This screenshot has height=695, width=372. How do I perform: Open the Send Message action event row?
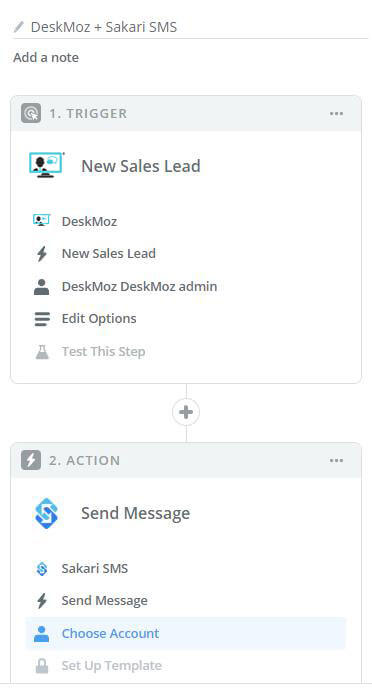(185, 601)
